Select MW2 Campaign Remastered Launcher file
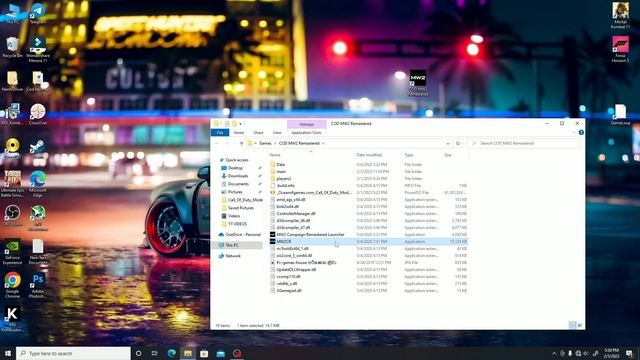 pyautogui.click(x=368, y=235)
